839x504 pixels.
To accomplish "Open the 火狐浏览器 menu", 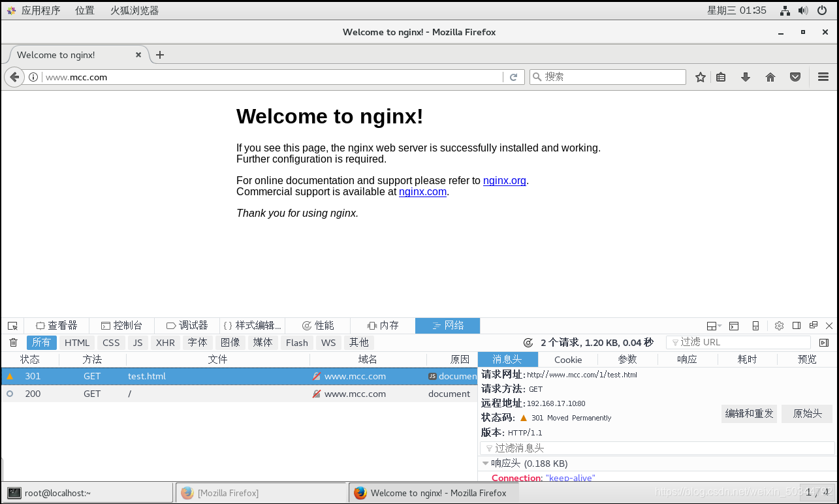I will tap(135, 10).
